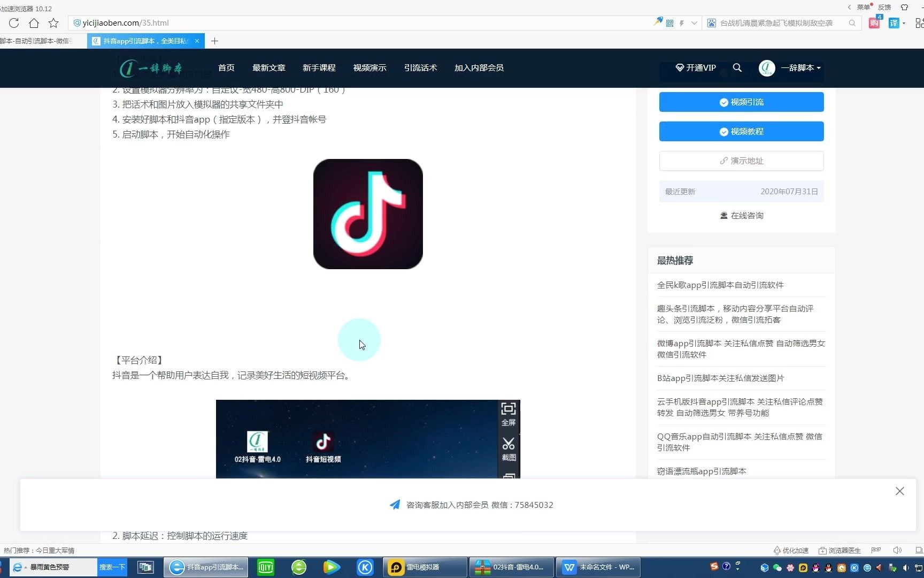Click the 开通VIP button
This screenshot has width=924, height=578.
pos(696,68)
